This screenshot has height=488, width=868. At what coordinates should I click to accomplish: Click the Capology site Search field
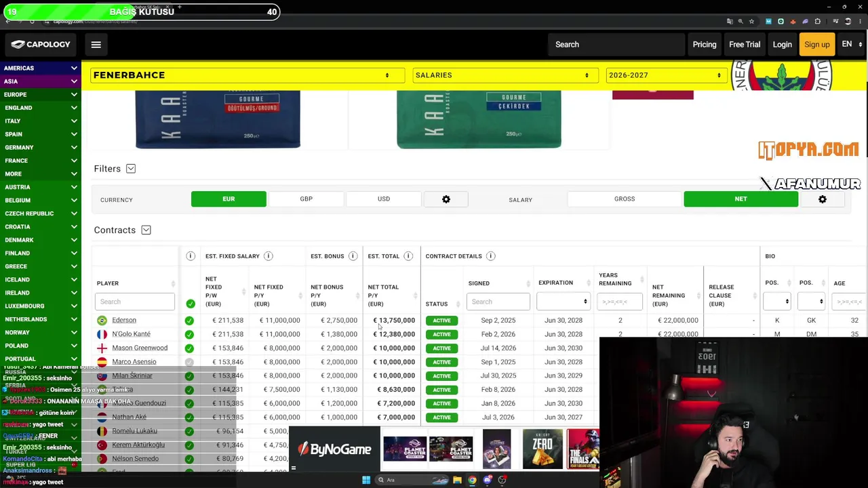[x=616, y=45]
